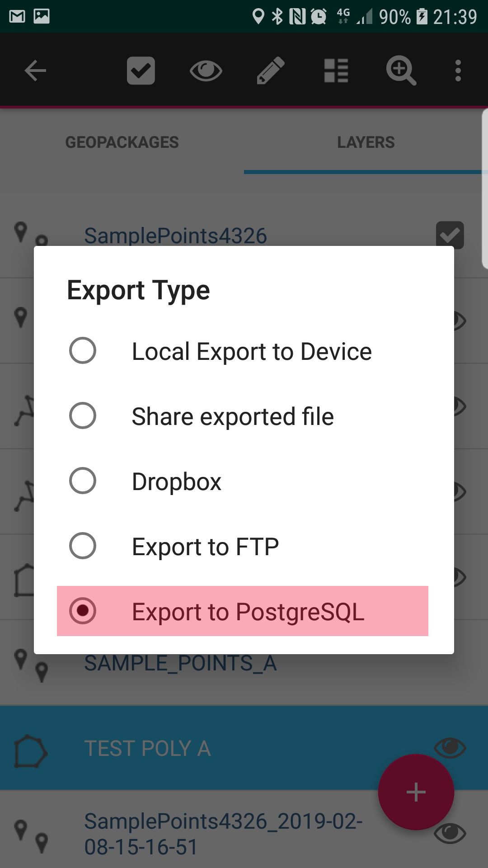The image size is (488, 868).
Task: Open the attribute table list icon
Action: point(336,71)
